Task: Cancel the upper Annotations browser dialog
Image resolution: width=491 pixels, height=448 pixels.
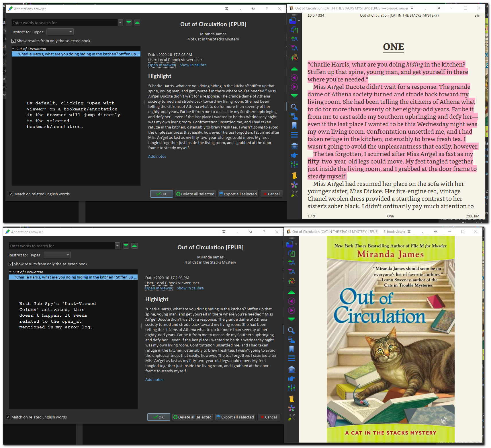Action: click(272, 194)
